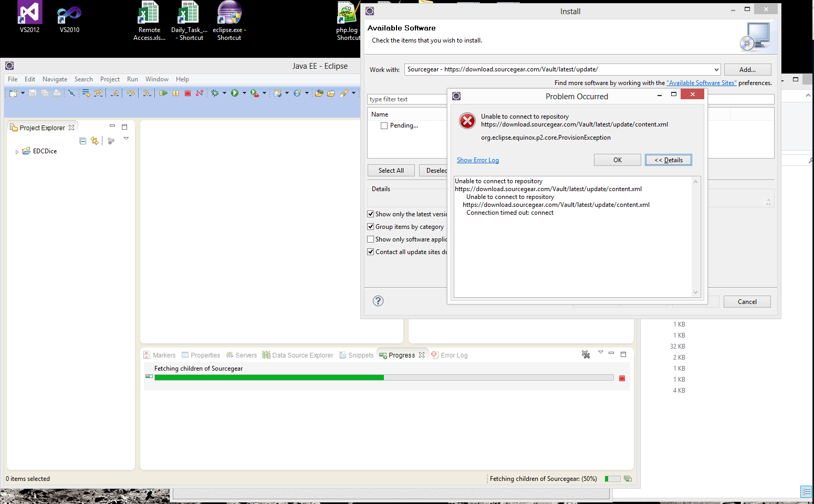
Task: Open the Daily_Task Excel shortcut on desktop
Action: (189, 21)
